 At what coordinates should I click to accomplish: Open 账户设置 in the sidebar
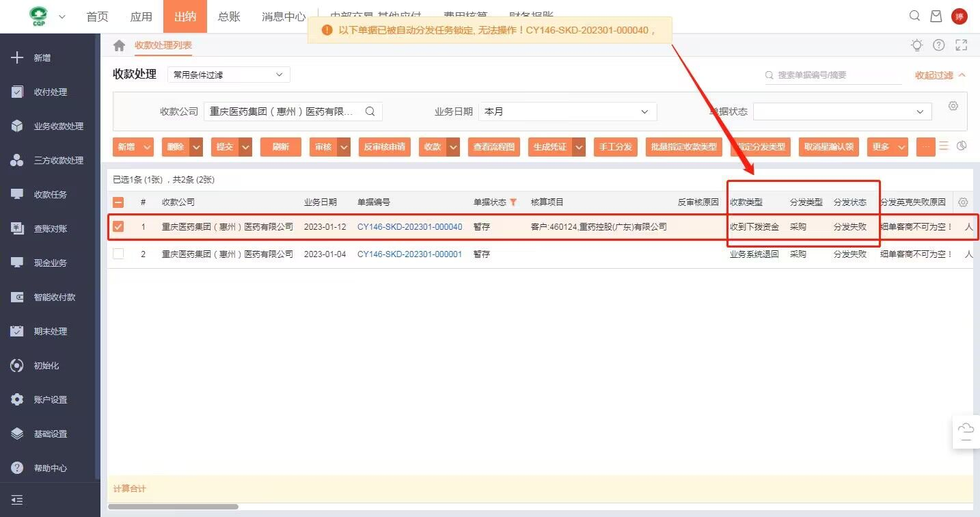tap(50, 400)
